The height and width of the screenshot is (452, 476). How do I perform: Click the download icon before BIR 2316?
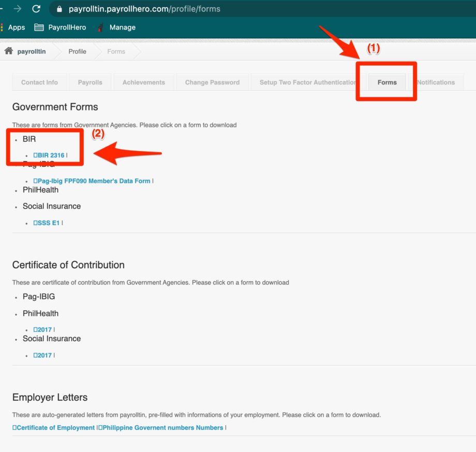[x=35, y=155]
